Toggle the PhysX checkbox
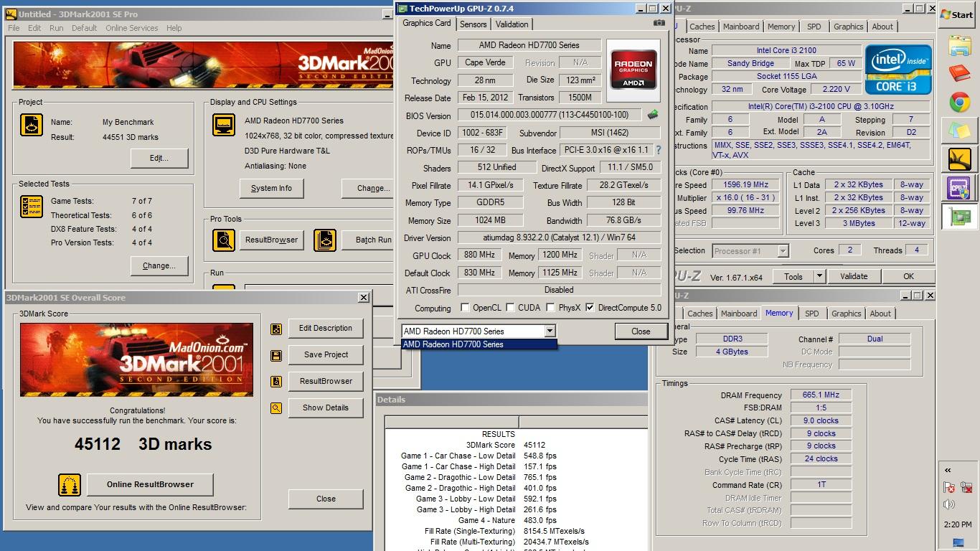This screenshot has width=980, height=551. click(550, 308)
